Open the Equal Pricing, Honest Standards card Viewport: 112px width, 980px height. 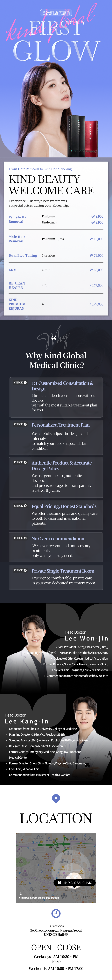(56, 515)
